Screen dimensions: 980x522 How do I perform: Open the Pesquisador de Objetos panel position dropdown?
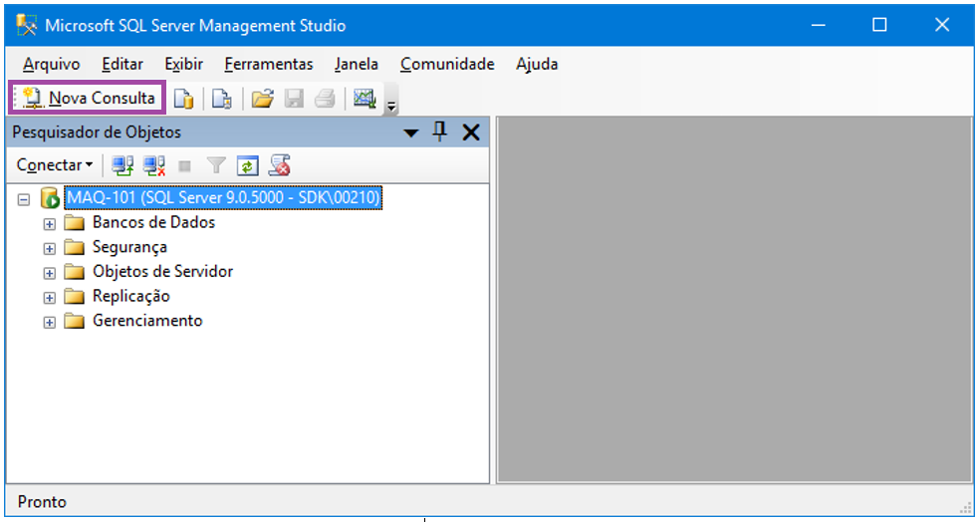(x=411, y=133)
